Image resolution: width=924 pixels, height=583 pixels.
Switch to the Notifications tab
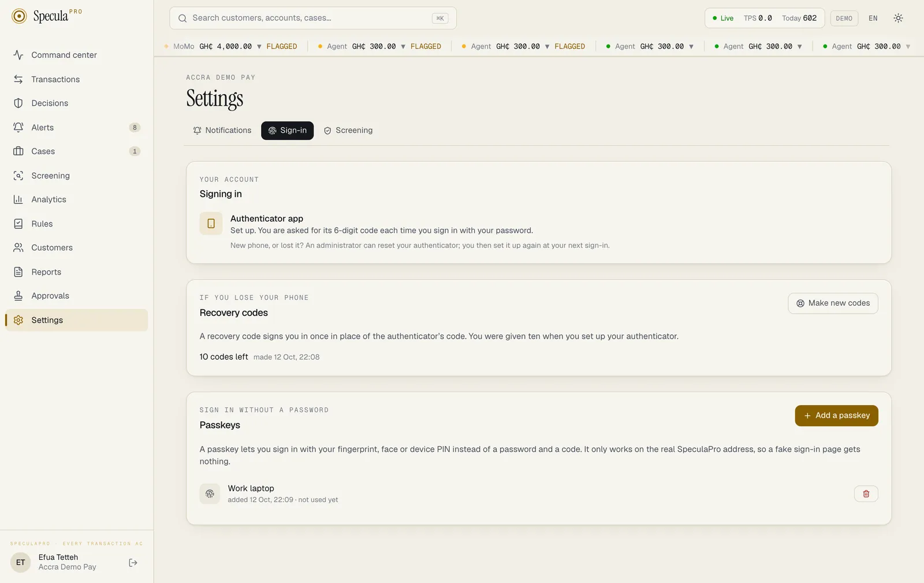222,131
